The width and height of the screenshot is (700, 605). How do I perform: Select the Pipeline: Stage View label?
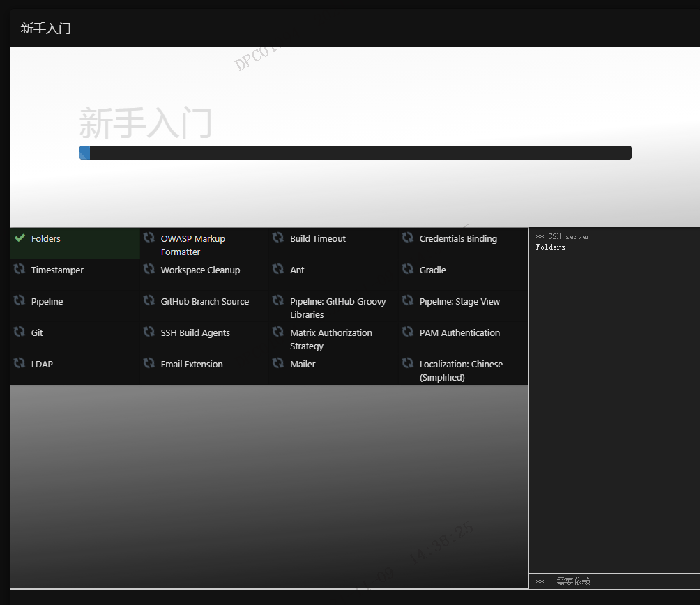[460, 302]
